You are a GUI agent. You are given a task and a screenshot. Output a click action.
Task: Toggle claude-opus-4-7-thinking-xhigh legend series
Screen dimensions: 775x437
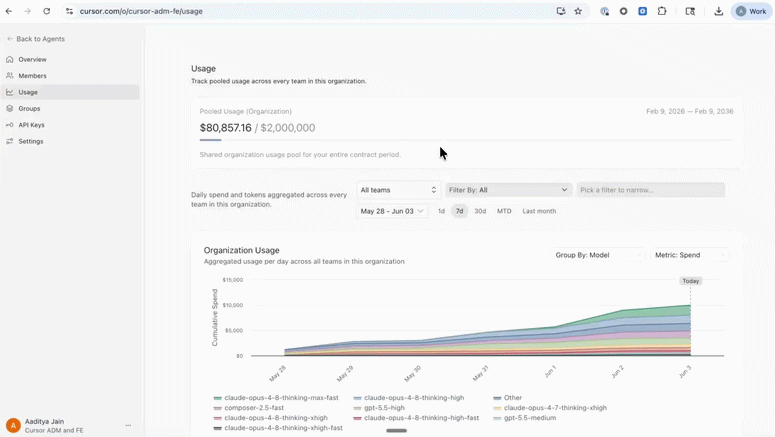coord(550,408)
